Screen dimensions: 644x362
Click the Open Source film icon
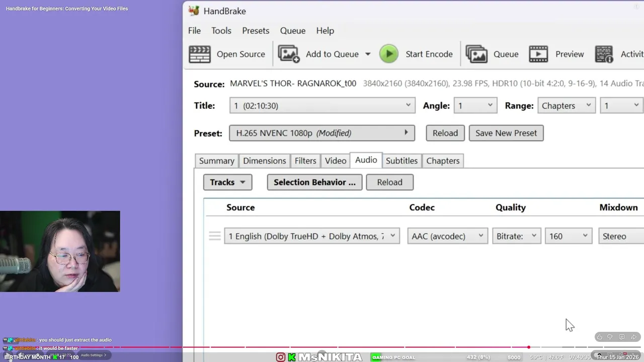(x=200, y=54)
